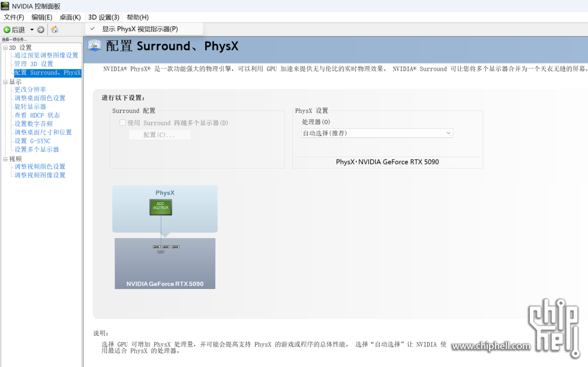
Task: Open the 3D 设置(3) menu
Action: [104, 17]
